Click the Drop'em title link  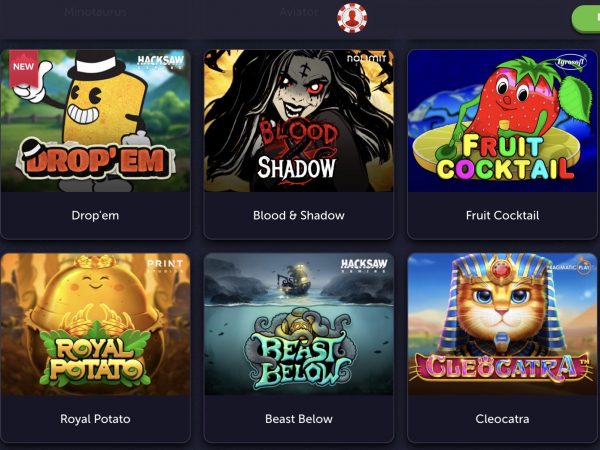click(95, 215)
